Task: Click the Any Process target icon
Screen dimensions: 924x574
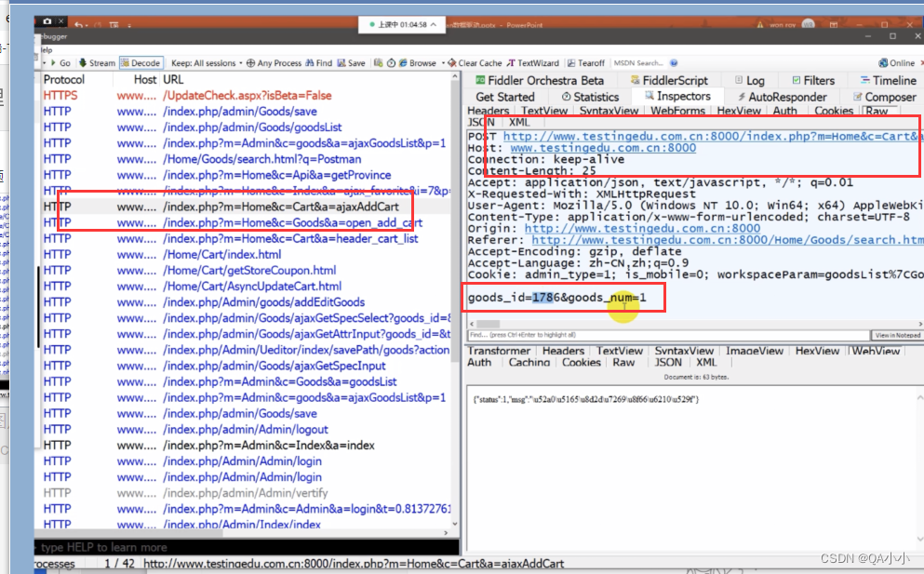Action: click(250, 63)
